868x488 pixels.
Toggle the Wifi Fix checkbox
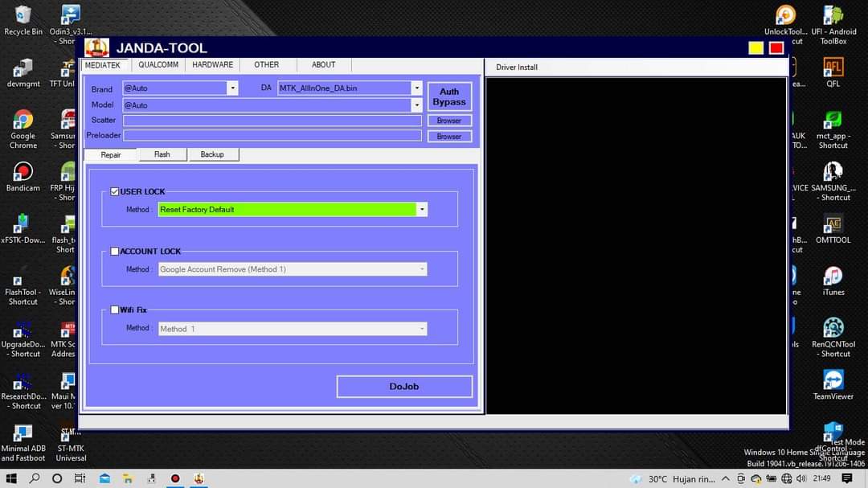(115, 310)
